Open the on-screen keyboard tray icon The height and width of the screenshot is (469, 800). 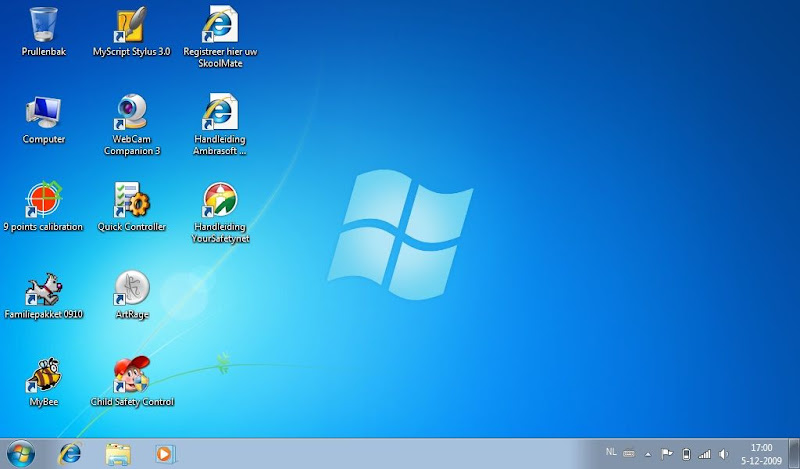pos(629,453)
